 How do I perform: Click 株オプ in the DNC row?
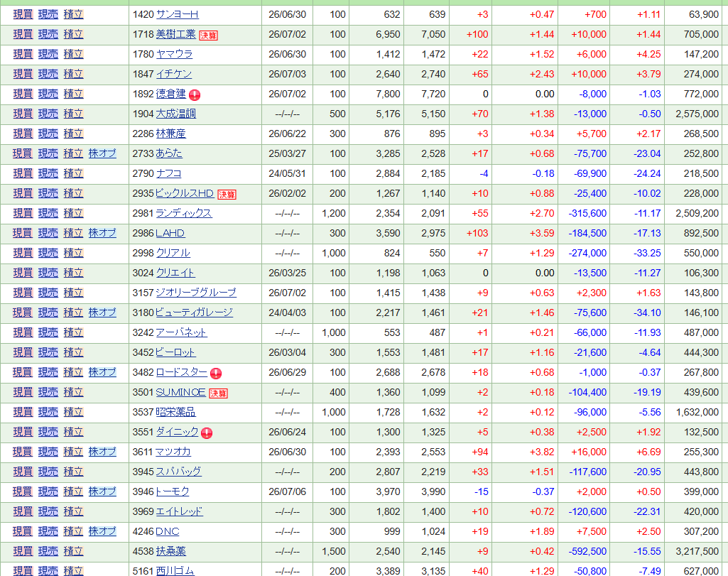pyautogui.click(x=102, y=532)
